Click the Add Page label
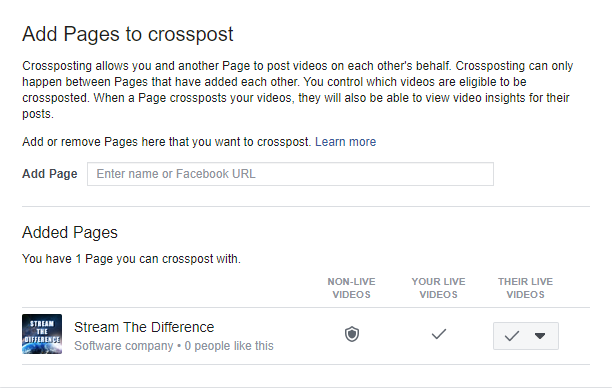The image size is (612, 388). [50, 174]
